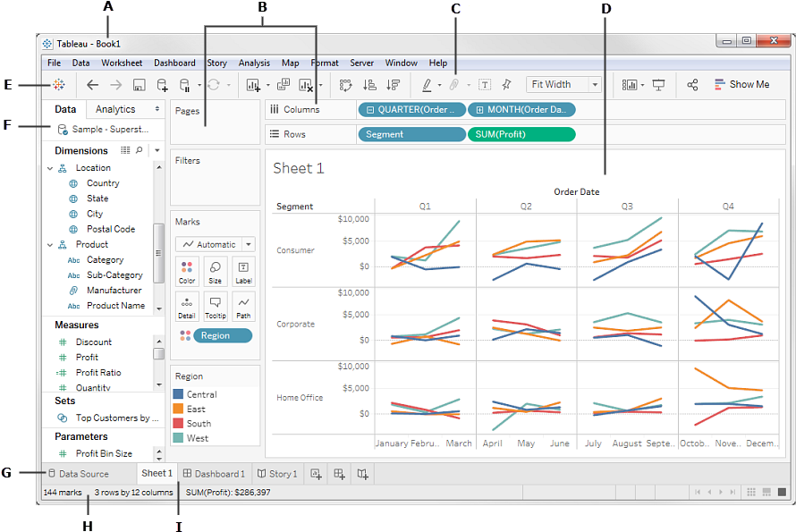Open the Tooltip marks card

point(216,307)
